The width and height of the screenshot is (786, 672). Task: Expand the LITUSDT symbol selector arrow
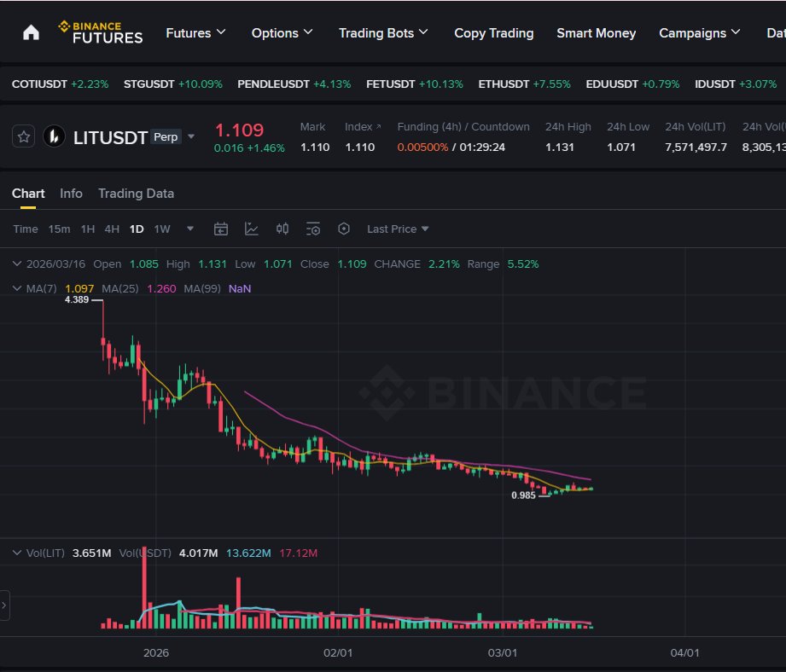191,136
